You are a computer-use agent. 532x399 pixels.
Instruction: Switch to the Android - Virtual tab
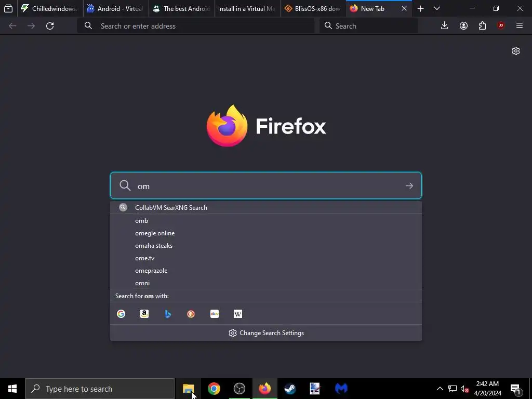[x=116, y=8]
